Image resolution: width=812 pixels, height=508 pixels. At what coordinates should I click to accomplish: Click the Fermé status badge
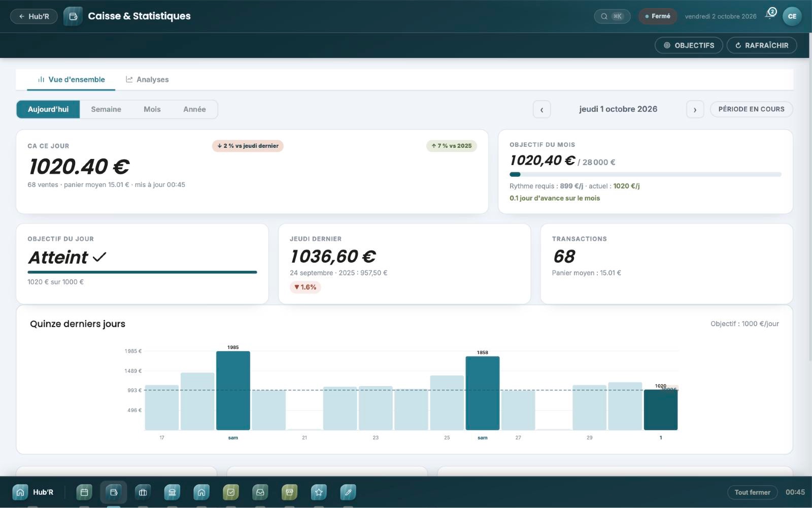pos(658,16)
